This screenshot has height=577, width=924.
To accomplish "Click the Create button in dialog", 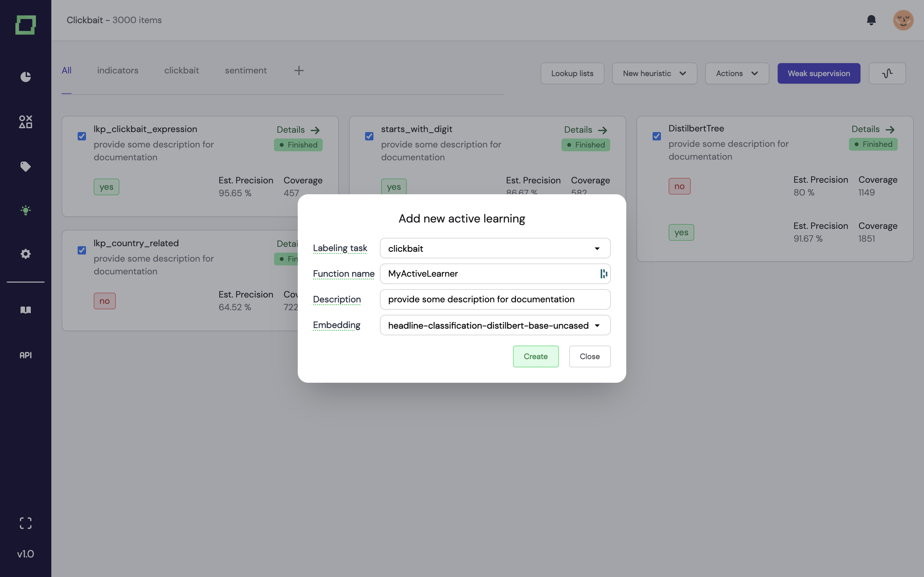I will coord(535,356).
